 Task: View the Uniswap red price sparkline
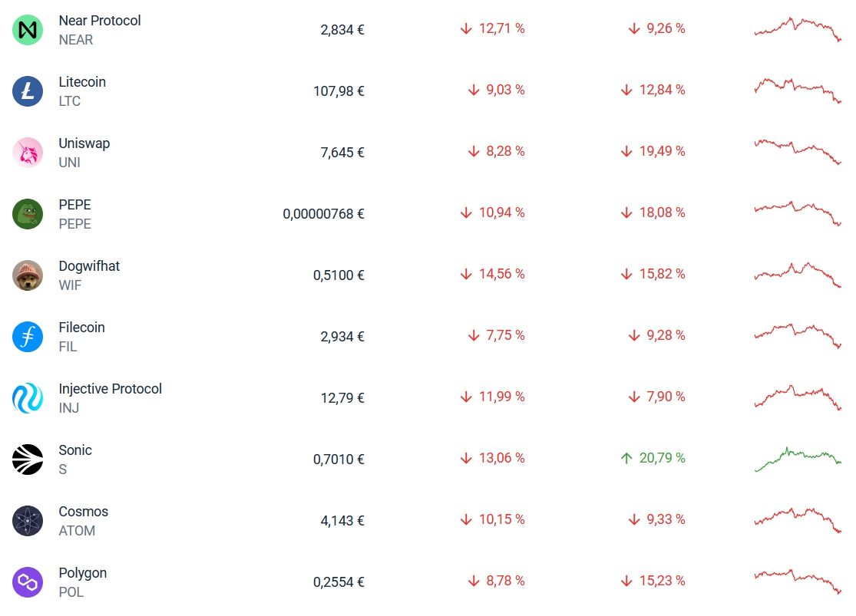pos(798,150)
